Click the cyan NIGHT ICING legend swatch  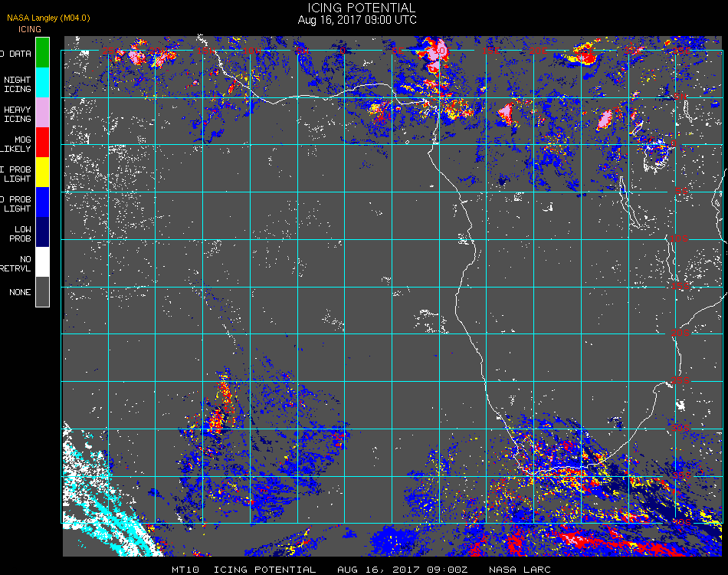tap(42, 83)
